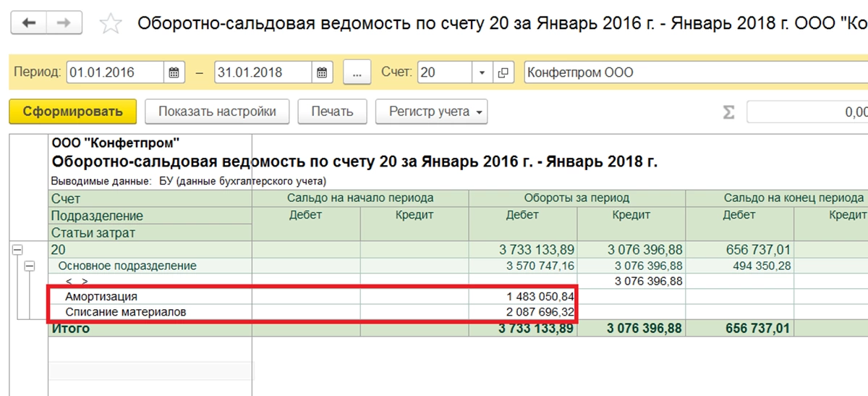Click the sum value field showing 0,00
The height and width of the screenshot is (396, 868).
point(807,112)
